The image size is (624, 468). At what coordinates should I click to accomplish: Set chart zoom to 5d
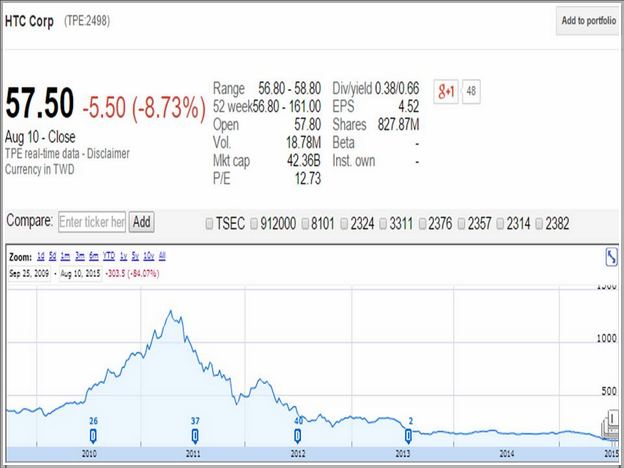click(53, 256)
